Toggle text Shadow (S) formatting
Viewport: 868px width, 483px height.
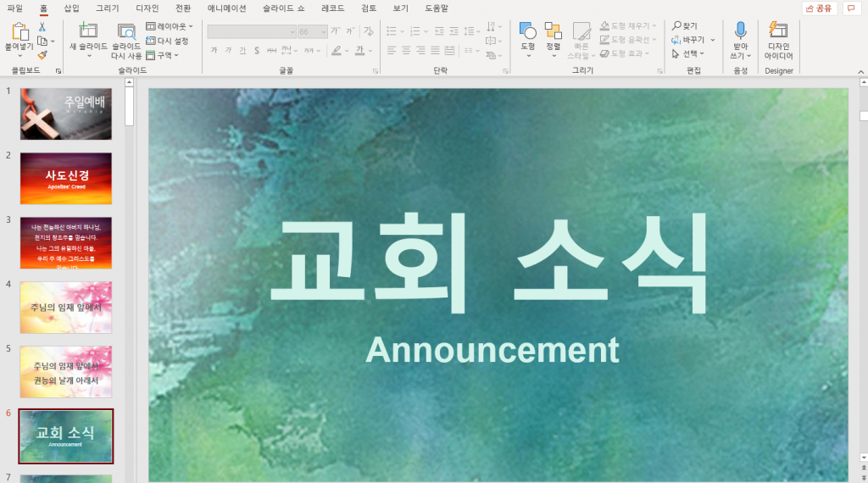(x=257, y=50)
